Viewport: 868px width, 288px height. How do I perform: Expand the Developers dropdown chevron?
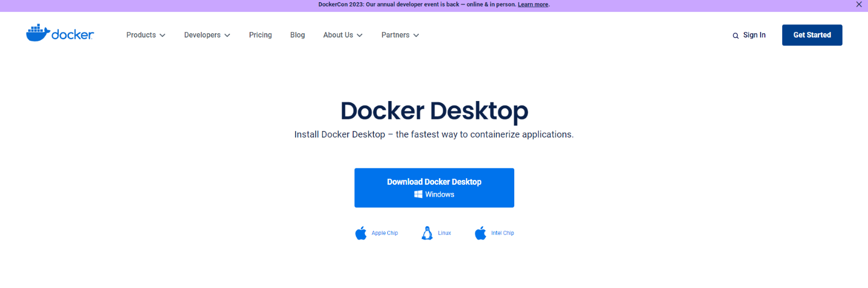(x=227, y=35)
